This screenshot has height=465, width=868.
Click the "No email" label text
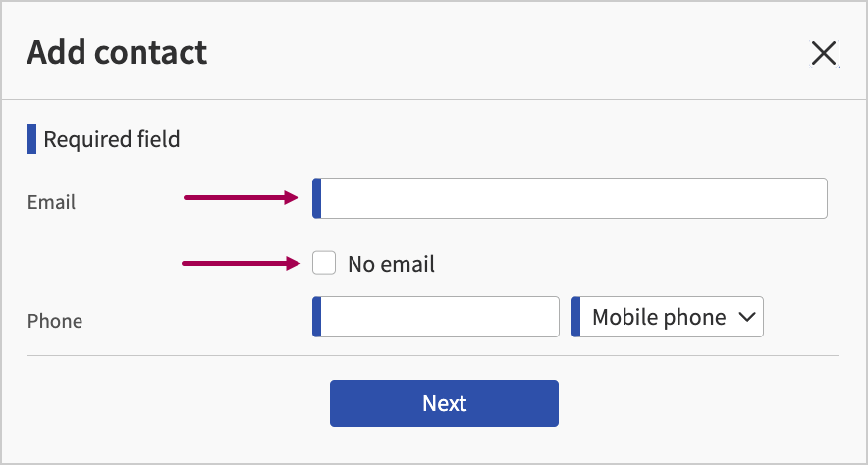point(391,264)
